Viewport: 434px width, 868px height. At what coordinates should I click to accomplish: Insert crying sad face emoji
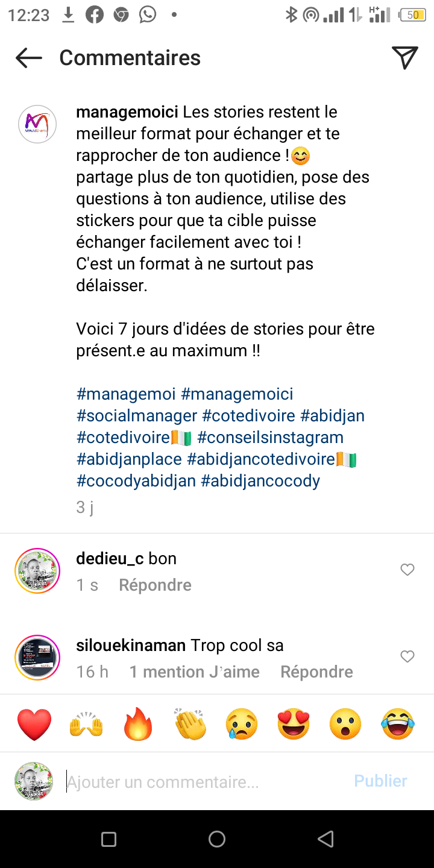242,724
